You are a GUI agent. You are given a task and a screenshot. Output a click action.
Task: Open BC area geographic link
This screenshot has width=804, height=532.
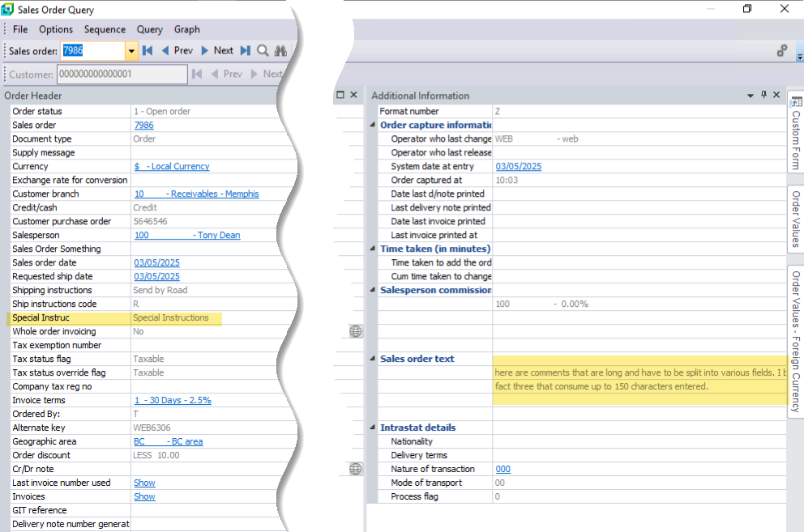[x=169, y=441]
